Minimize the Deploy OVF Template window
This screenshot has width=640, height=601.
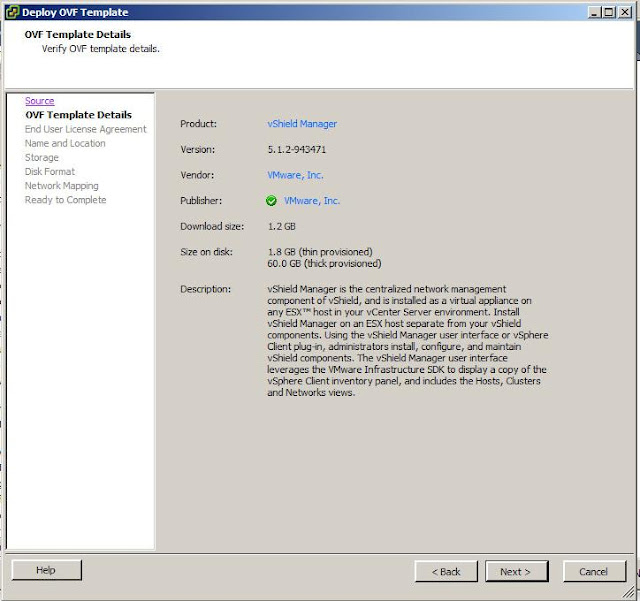(x=595, y=12)
